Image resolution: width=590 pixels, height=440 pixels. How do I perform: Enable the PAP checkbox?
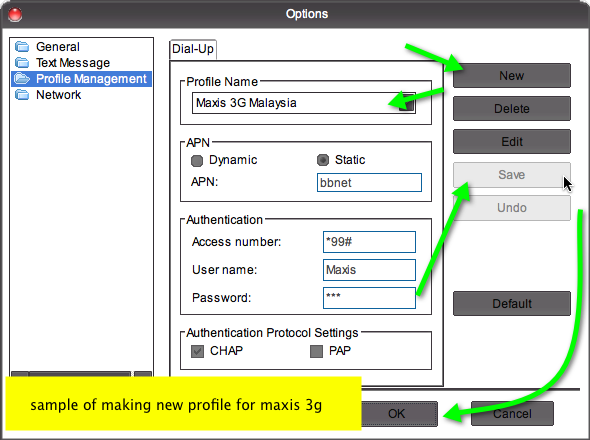316,351
